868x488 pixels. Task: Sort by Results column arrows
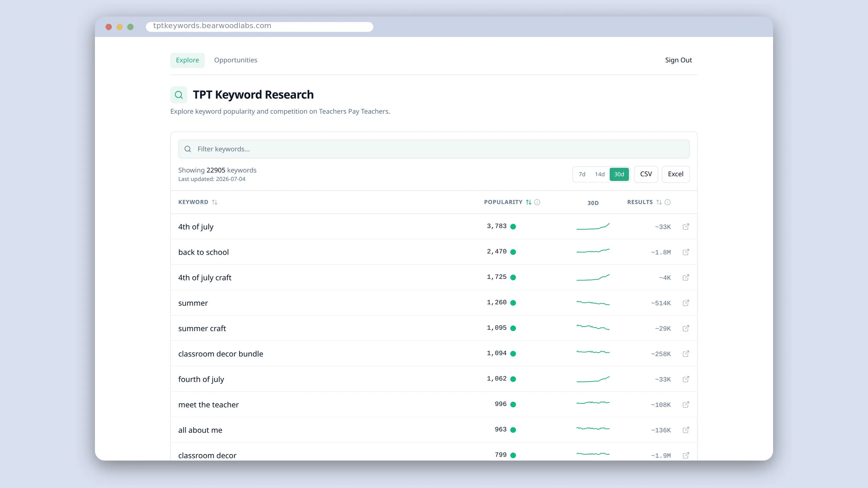click(x=659, y=202)
